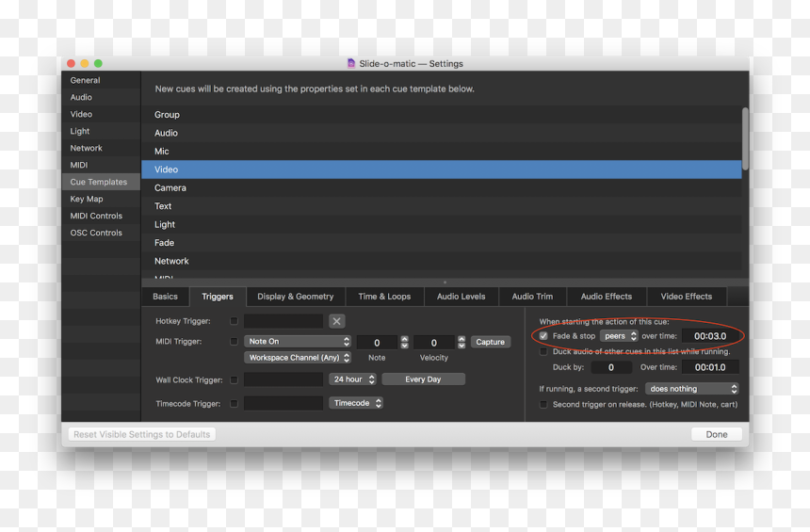Uncheck the Fade & stop checkbox
Viewport: 810px width, 532px height.
click(543, 336)
